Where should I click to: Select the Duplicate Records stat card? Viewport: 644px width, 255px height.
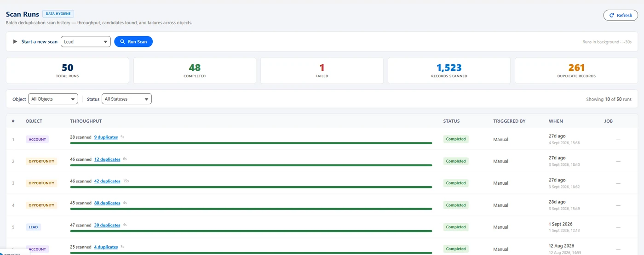click(576, 70)
